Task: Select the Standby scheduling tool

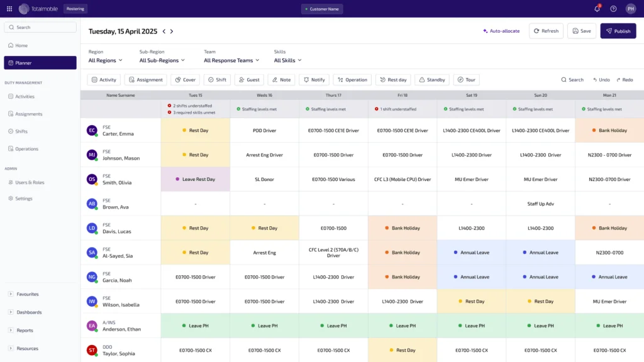Action: [x=432, y=80]
